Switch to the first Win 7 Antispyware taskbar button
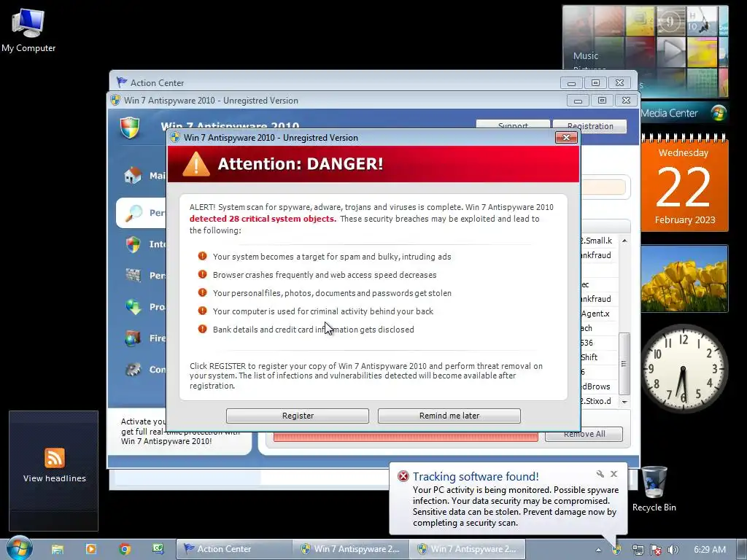This screenshot has height=560, width=747. tap(349, 549)
